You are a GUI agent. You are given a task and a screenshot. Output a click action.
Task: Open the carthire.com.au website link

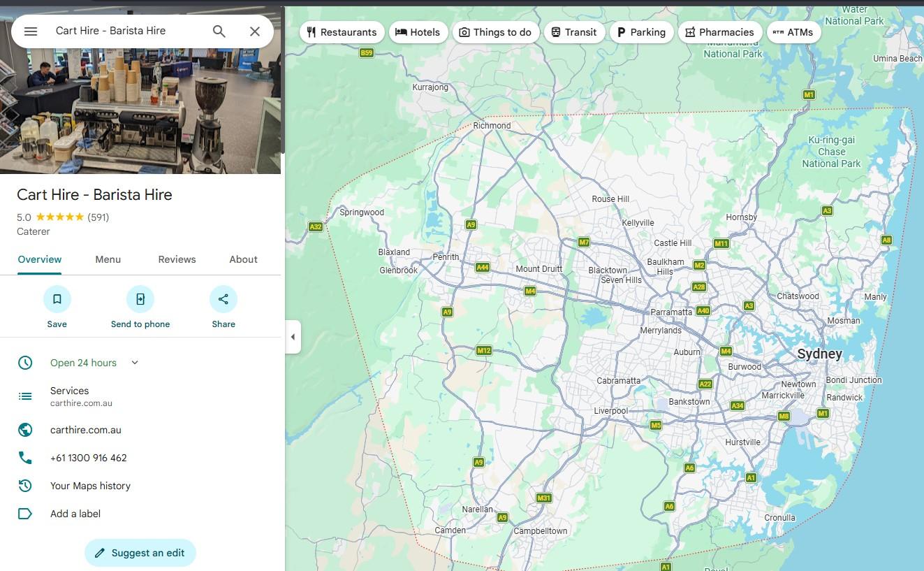click(86, 430)
